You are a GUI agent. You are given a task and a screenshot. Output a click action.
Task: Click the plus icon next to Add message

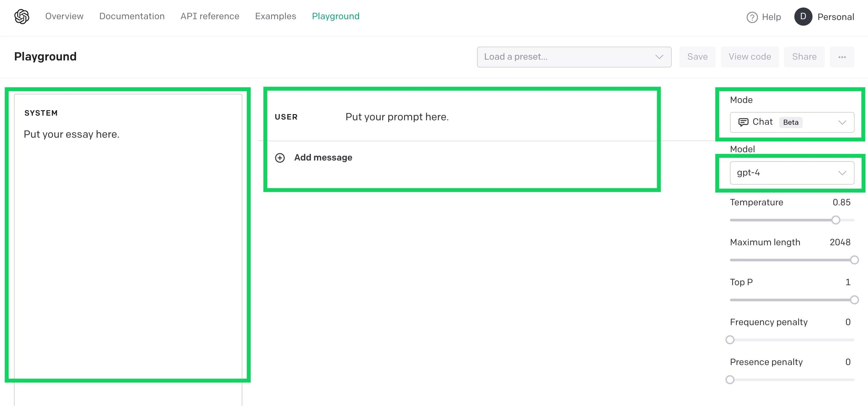point(280,158)
